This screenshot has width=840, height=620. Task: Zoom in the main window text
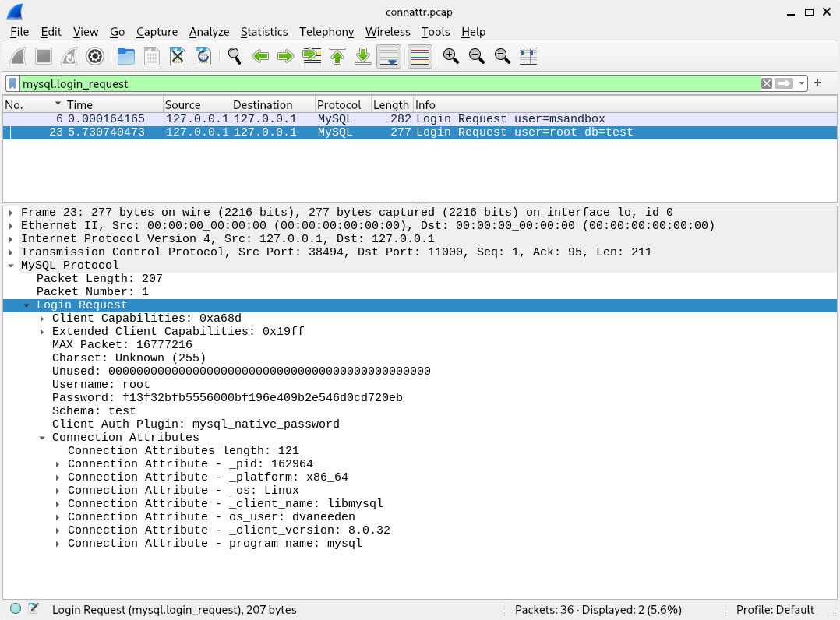450,56
